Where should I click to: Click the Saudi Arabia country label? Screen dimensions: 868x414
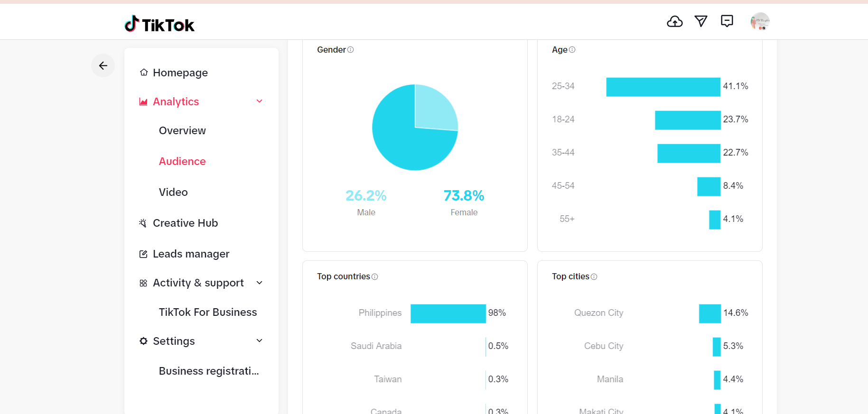(376, 346)
